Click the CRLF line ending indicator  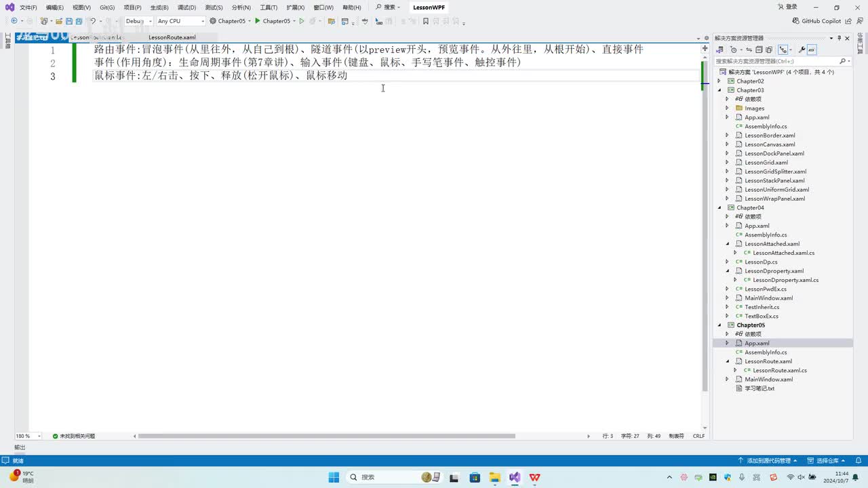click(x=698, y=436)
